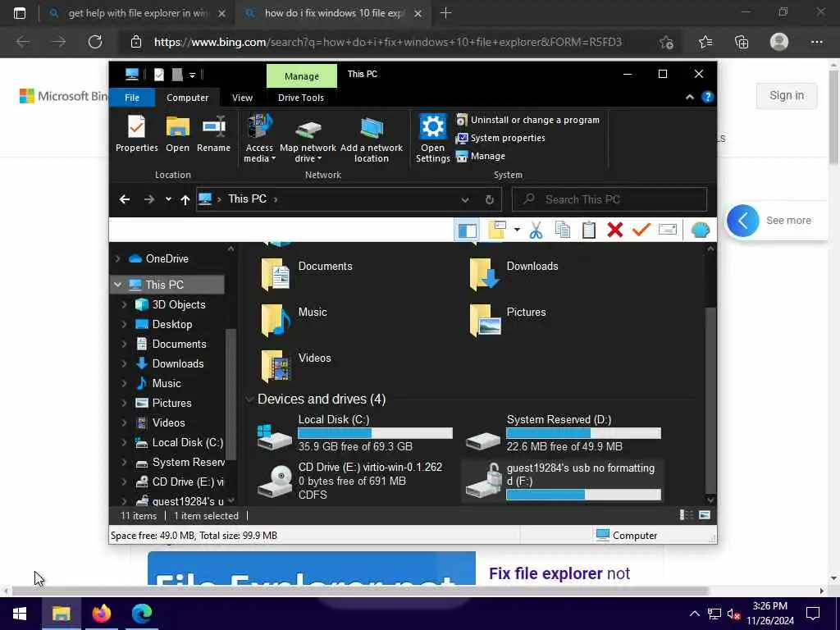Click the red X Delete icon

615,230
